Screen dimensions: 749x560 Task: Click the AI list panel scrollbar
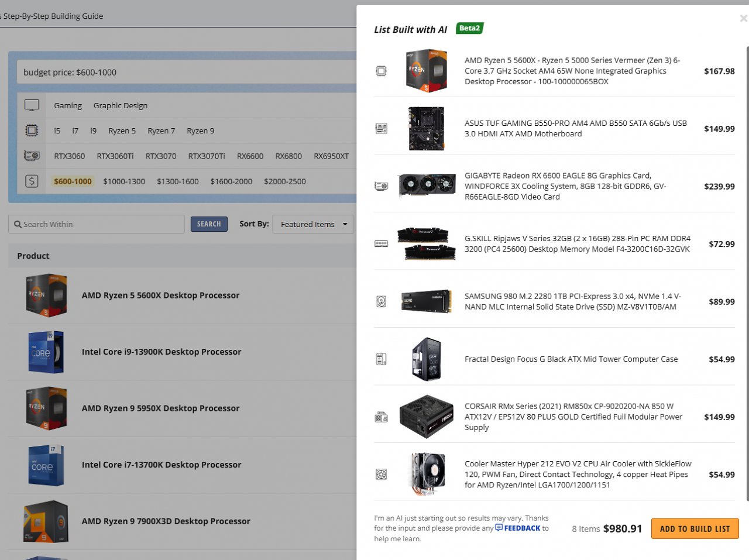pos(747,274)
